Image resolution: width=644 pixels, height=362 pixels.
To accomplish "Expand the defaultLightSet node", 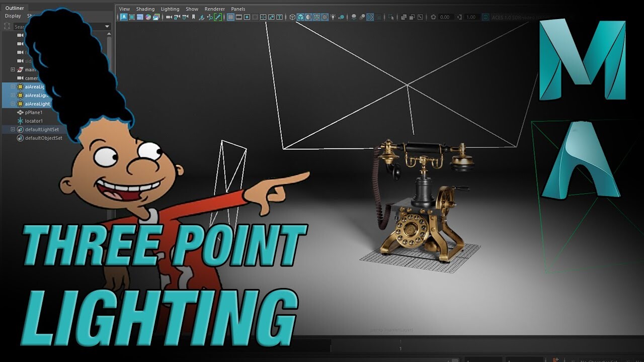I will [x=13, y=129].
